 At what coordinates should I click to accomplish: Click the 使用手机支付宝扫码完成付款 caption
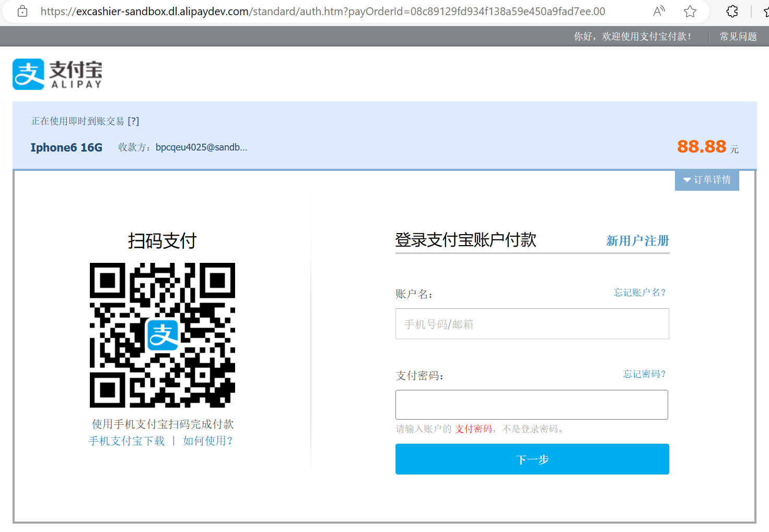163,424
